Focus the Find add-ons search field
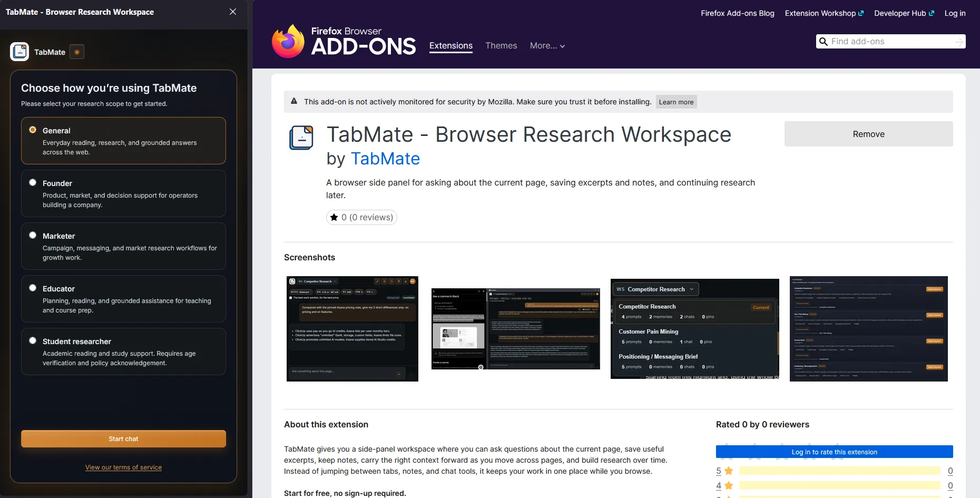980x498 pixels. (x=891, y=42)
